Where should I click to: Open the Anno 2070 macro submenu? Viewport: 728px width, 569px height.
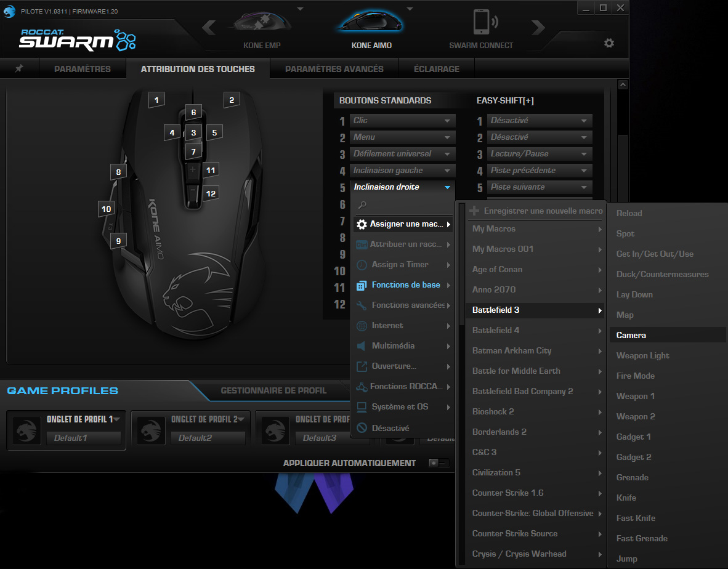[x=535, y=289]
